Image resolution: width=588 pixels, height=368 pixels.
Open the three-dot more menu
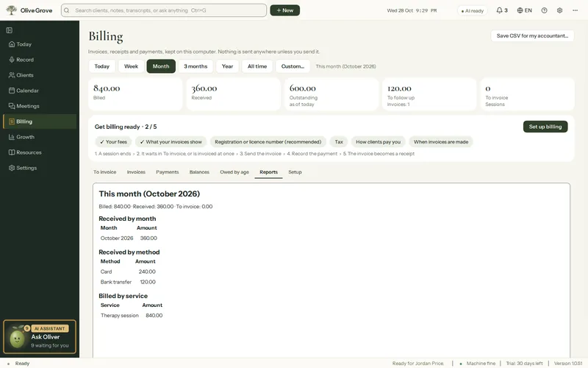[575, 10]
